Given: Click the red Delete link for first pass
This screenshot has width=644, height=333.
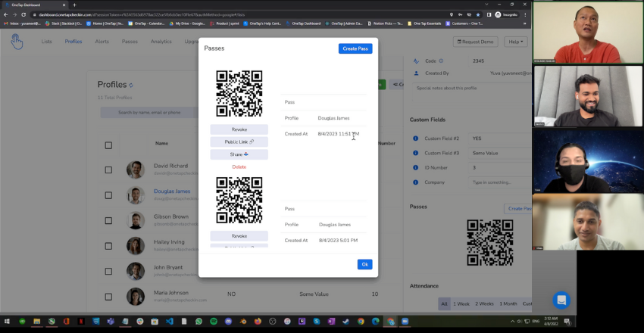Looking at the screenshot, I should tap(239, 166).
